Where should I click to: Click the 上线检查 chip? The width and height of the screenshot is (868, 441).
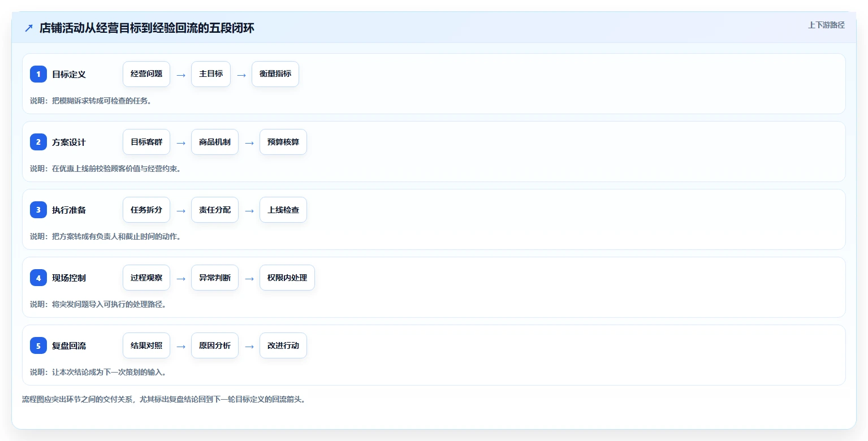(283, 210)
